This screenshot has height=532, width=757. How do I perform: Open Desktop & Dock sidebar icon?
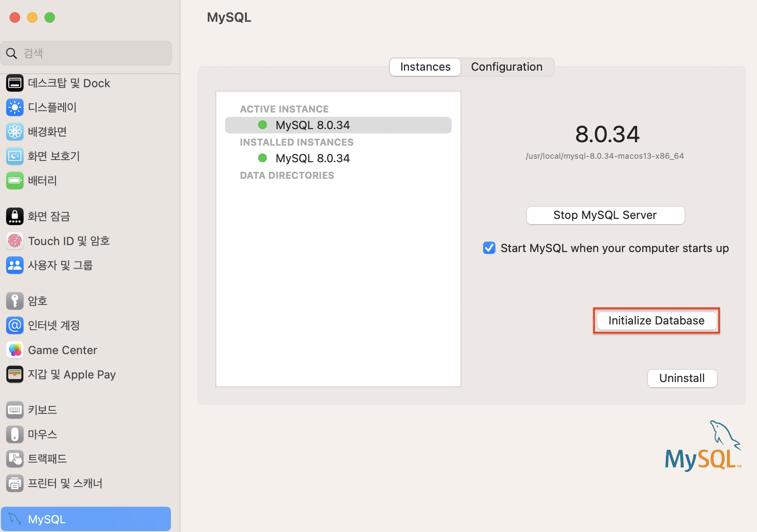[x=15, y=83]
